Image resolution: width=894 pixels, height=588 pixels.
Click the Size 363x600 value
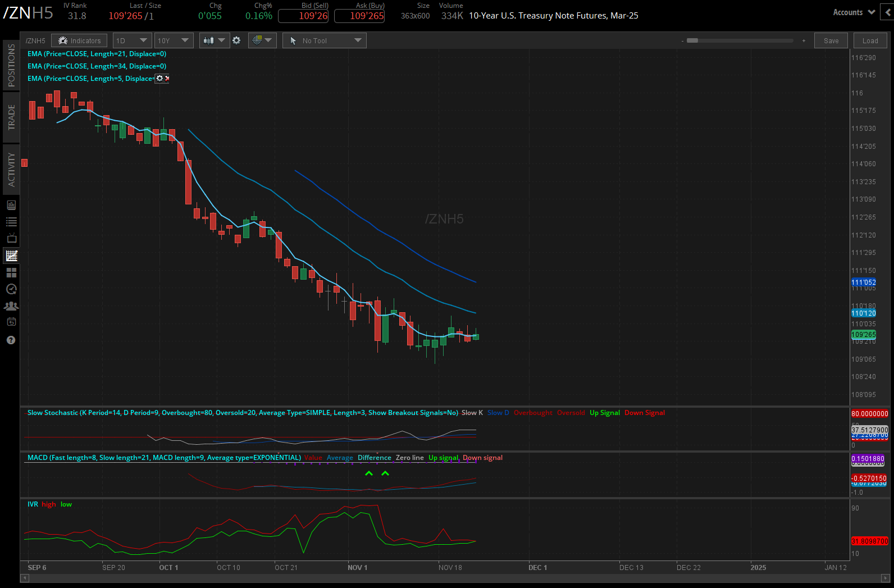point(416,16)
